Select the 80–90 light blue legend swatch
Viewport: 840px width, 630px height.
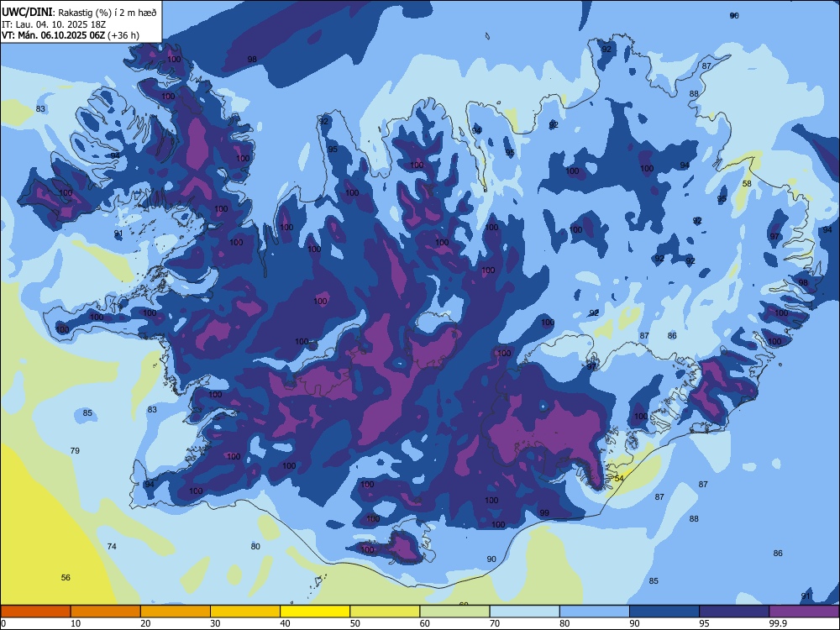595,612
